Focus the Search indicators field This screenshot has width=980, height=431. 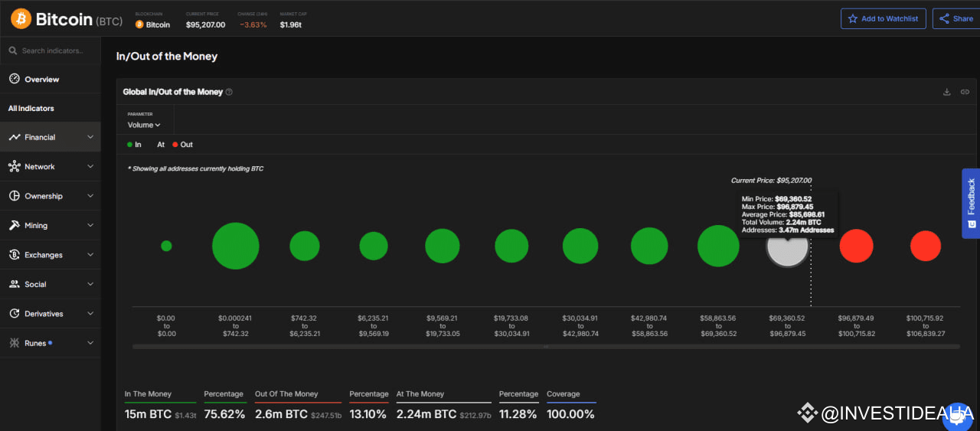pos(51,51)
